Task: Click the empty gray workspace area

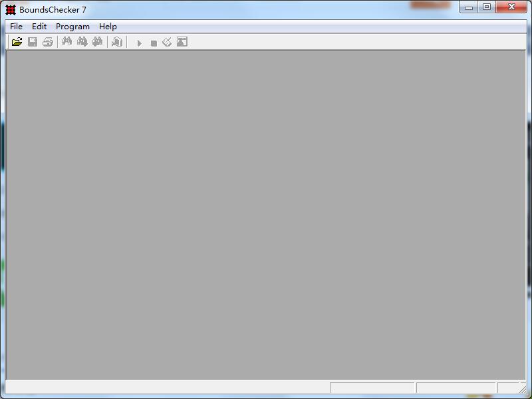Action: click(x=266, y=213)
